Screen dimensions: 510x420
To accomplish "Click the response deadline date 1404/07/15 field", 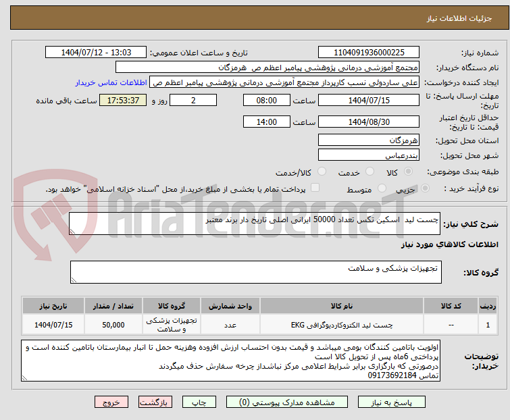I will (369, 100).
